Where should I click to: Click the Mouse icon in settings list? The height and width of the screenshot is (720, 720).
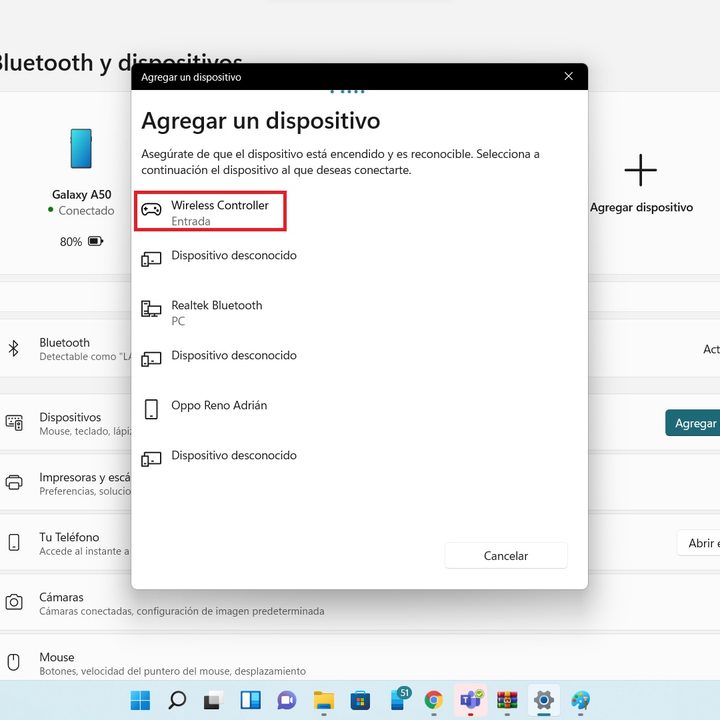(x=14, y=662)
